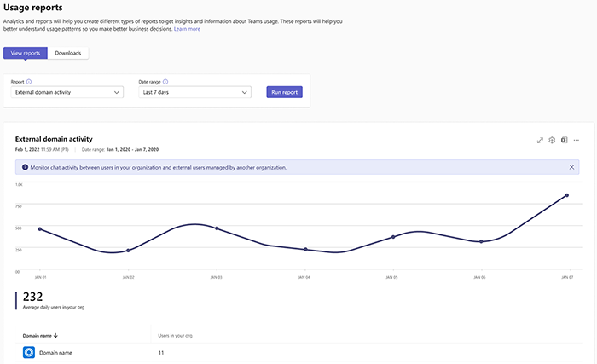
Task: Click the Users in your org column header
Action: coord(175,336)
